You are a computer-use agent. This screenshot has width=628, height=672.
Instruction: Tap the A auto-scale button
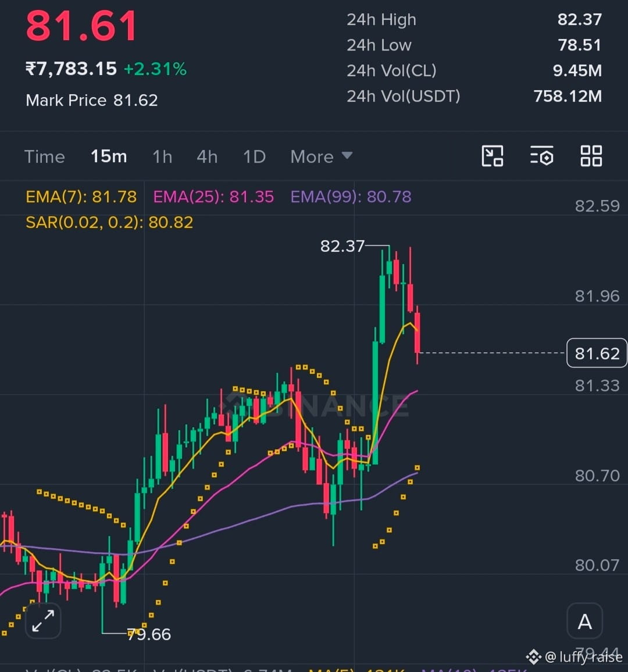click(x=585, y=621)
